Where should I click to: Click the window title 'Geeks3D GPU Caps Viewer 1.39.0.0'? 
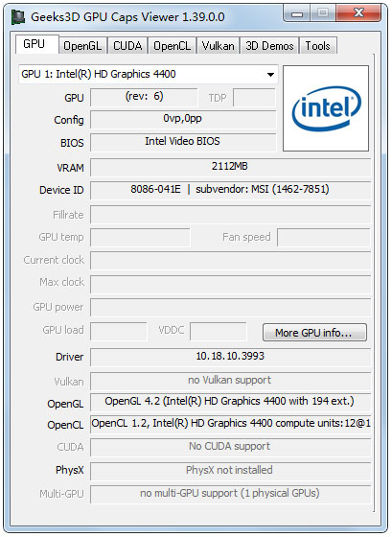point(127,17)
